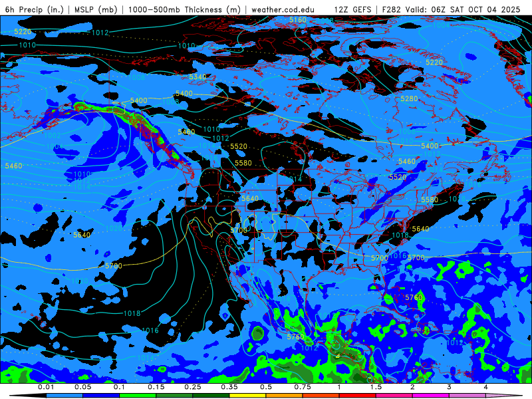Image resolution: width=532 pixels, height=399 pixels.
Task: Click the '5160' thickness contour label
Action: [297, 20]
